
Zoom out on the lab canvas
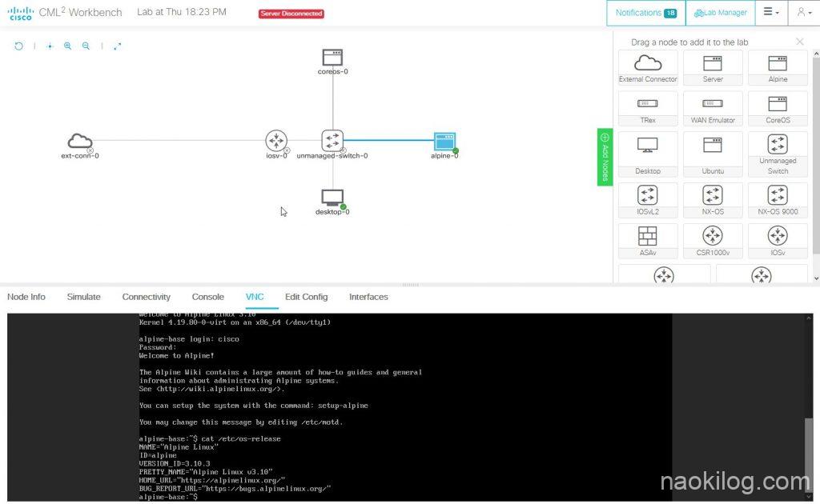point(86,46)
